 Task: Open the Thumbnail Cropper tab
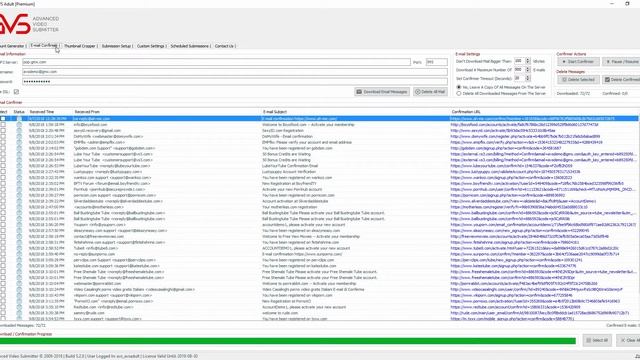(80, 46)
